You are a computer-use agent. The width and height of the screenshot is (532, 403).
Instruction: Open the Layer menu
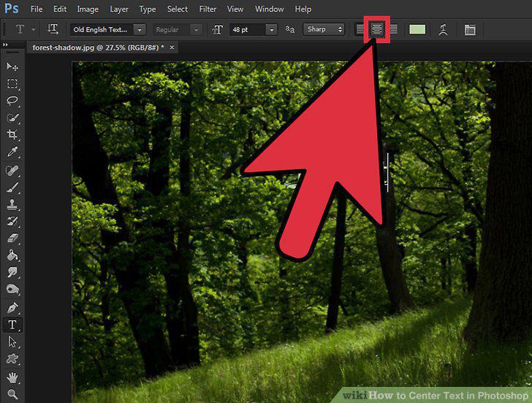(x=118, y=10)
